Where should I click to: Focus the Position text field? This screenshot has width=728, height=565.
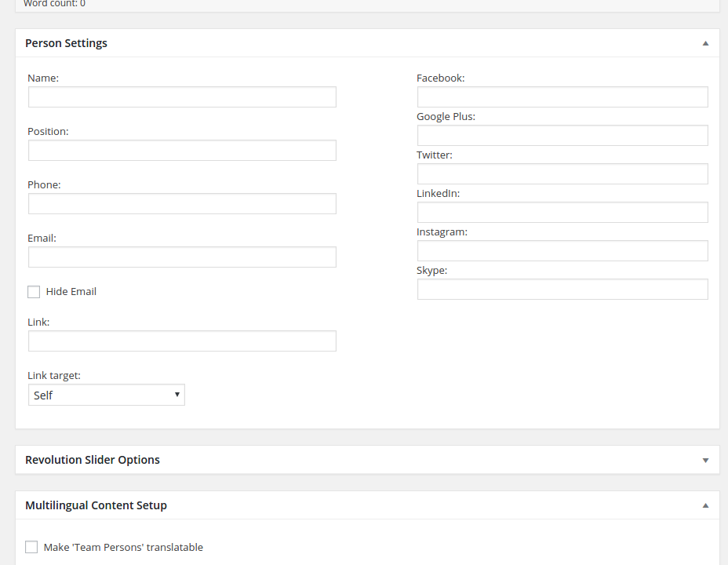(x=182, y=151)
